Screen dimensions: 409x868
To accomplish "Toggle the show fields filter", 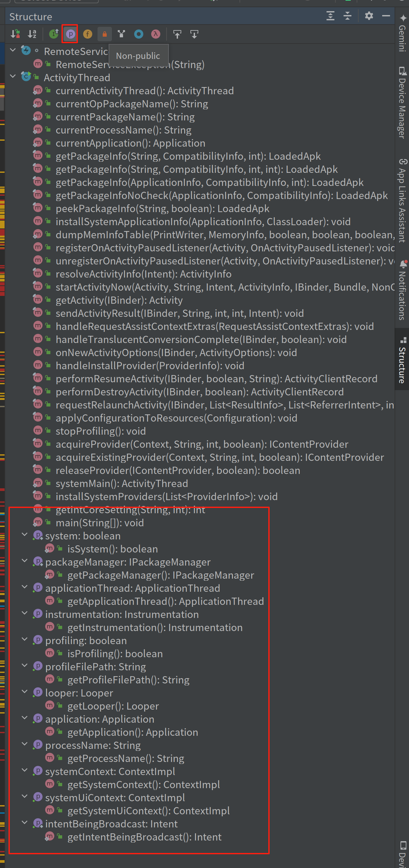I will click(x=88, y=34).
